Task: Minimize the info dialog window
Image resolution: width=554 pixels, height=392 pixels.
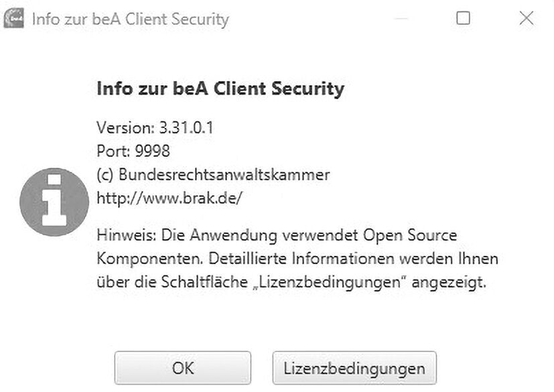Action: point(402,19)
